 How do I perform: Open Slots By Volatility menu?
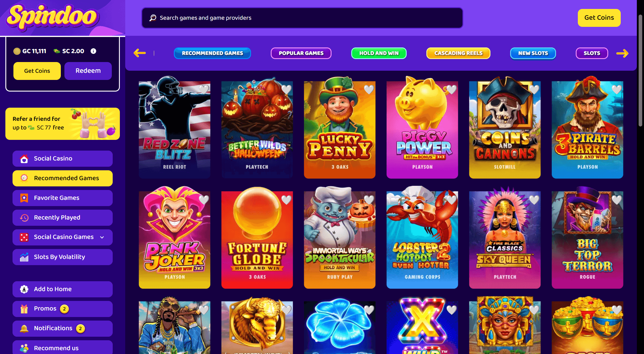[63, 257]
